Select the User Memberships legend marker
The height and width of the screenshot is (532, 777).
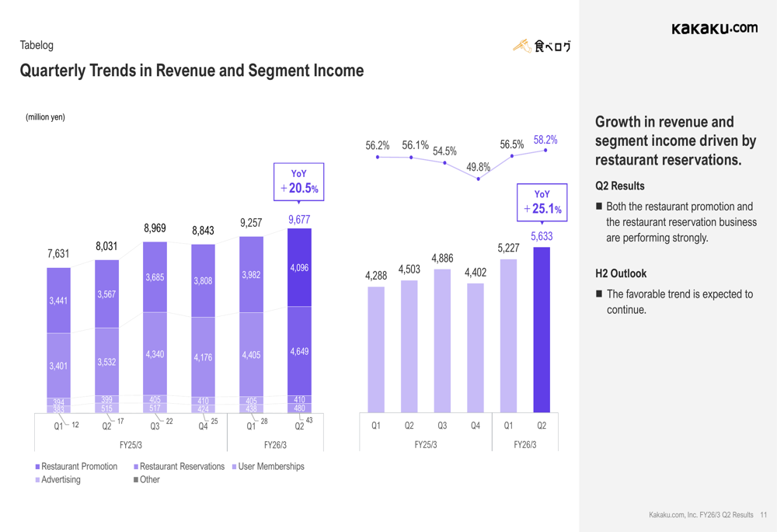234,467
